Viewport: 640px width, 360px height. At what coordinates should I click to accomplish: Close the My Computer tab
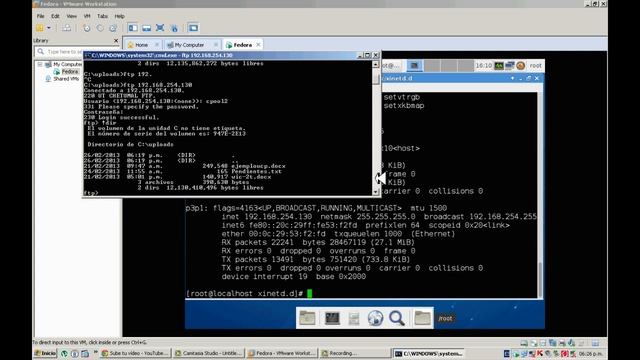(x=216, y=44)
